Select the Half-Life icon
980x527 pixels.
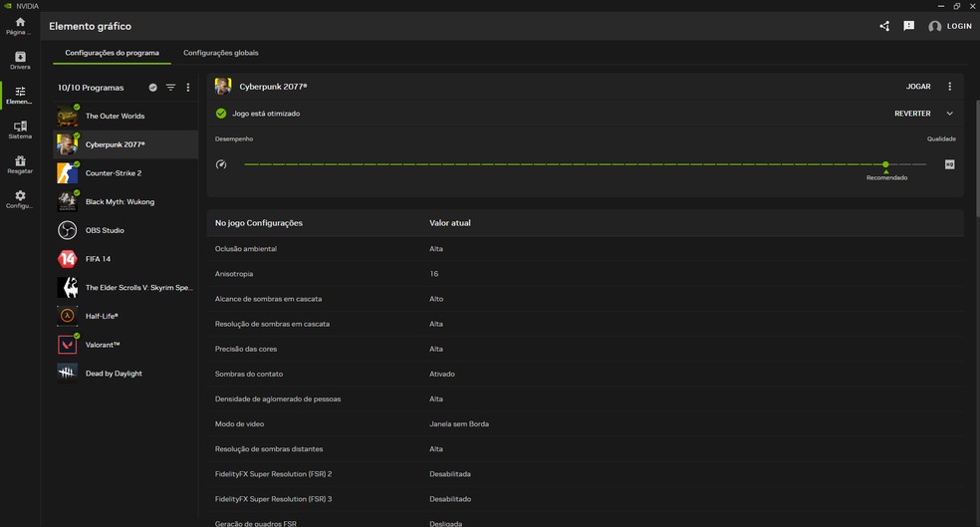[67, 316]
